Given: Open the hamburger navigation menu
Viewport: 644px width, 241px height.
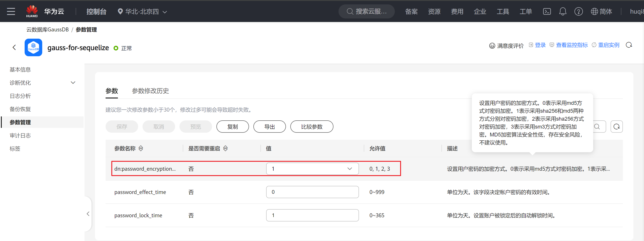Looking at the screenshot, I should point(11,11).
